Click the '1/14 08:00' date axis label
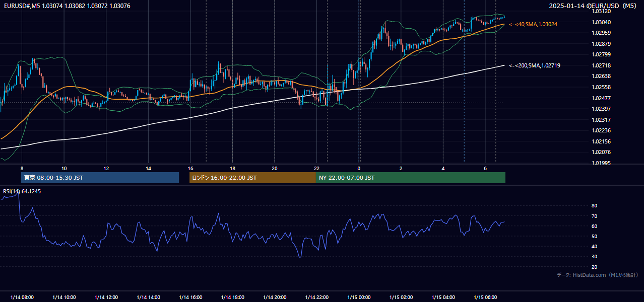The height and width of the screenshot is (302, 644). [x=22, y=297]
